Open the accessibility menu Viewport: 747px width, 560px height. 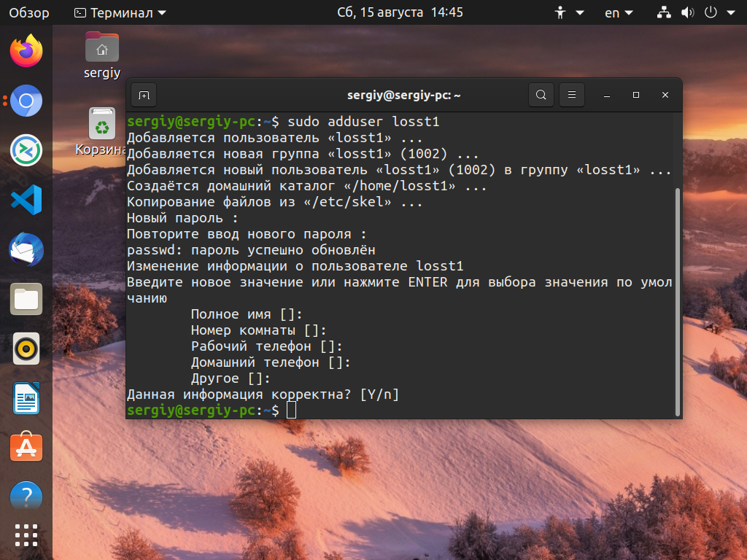(x=569, y=13)
